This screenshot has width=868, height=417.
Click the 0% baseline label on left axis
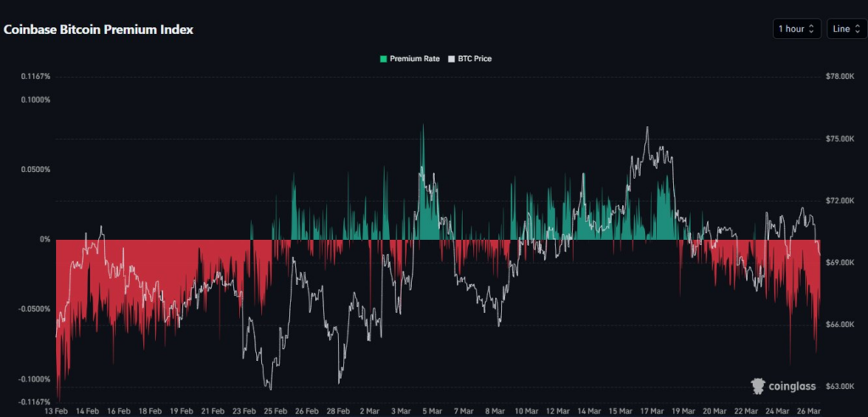[x=45, y=240]
